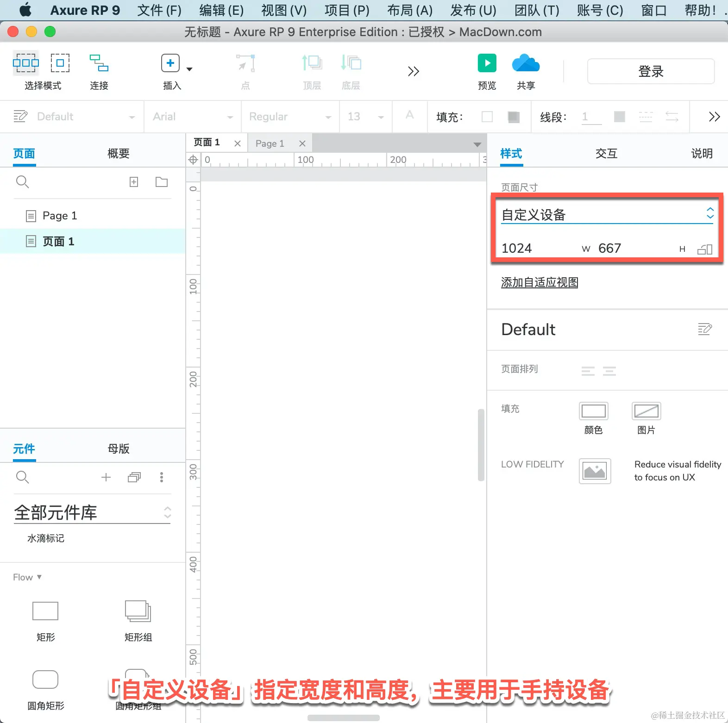Toggle the LOW FIDELITY mode image
This screenshot has height=723, width=728.
tap(595, 471)
